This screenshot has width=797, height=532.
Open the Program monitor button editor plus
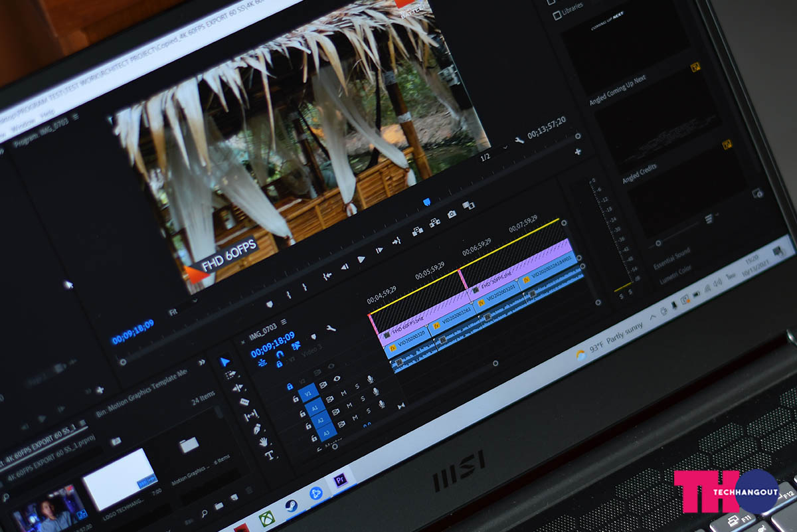click(578, 152)
